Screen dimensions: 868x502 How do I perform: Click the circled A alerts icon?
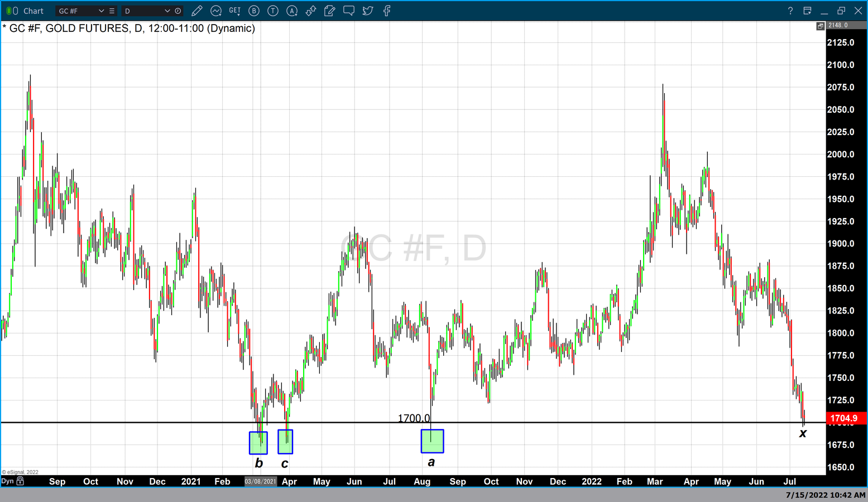pyautogui.click(x=292, y=11)
